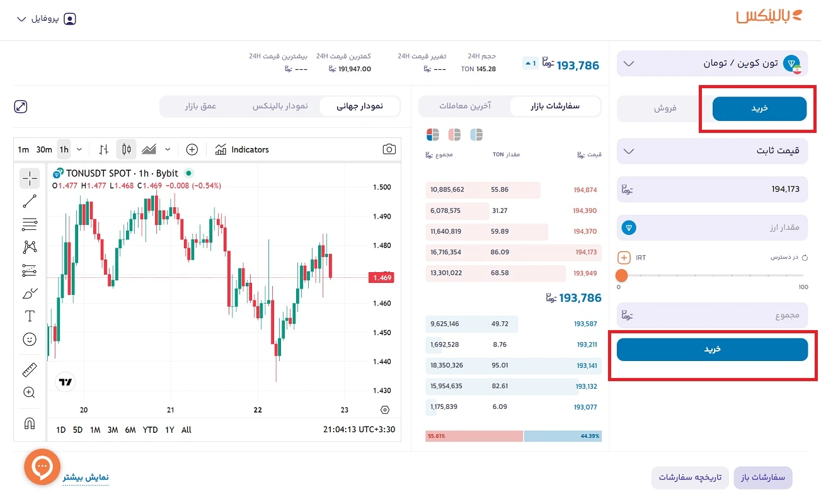821x504 pixels.
Task: Show only buy orders in order book
Action: (x=476, y=134)
